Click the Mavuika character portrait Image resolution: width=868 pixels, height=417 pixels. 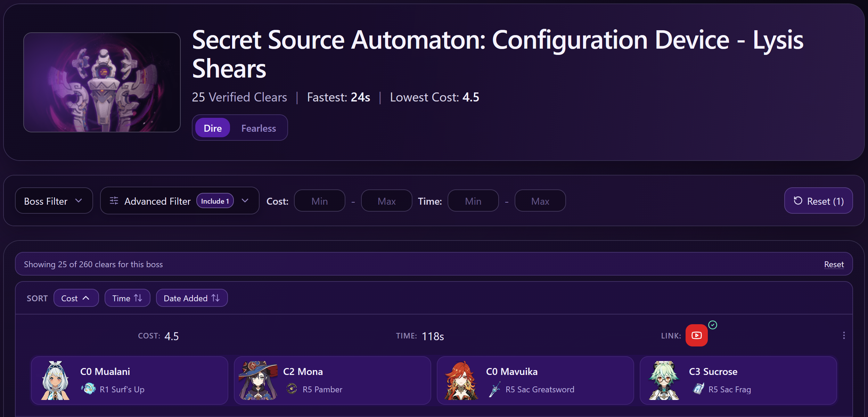461,380
